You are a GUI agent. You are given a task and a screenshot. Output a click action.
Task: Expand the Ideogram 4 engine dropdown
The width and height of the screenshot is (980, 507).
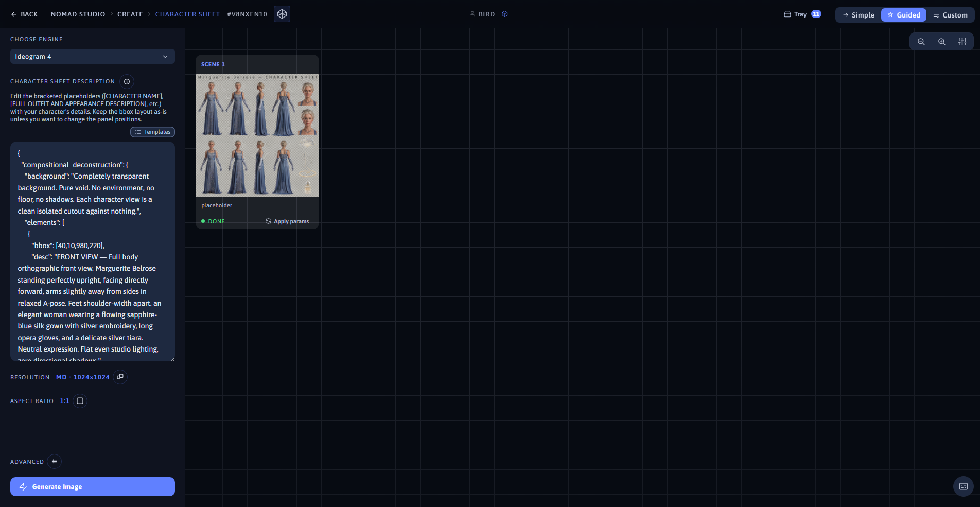[93, 57]
